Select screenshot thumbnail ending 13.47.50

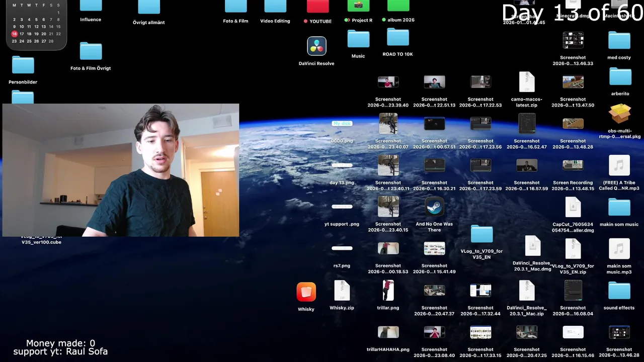[x=573, y=82]
